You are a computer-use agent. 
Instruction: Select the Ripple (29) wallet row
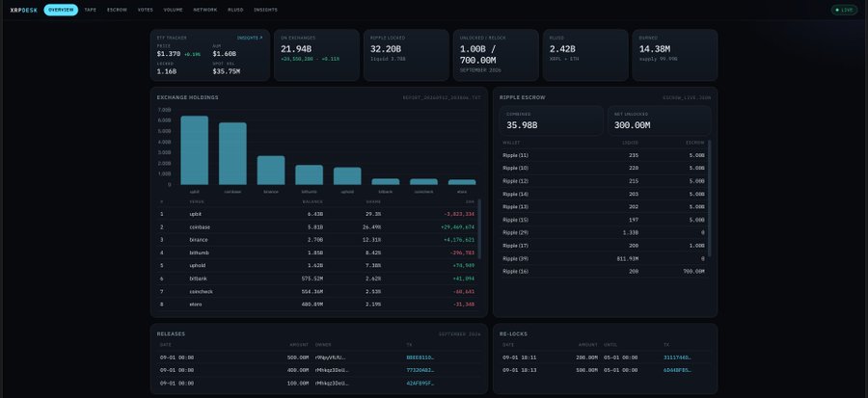604,232
